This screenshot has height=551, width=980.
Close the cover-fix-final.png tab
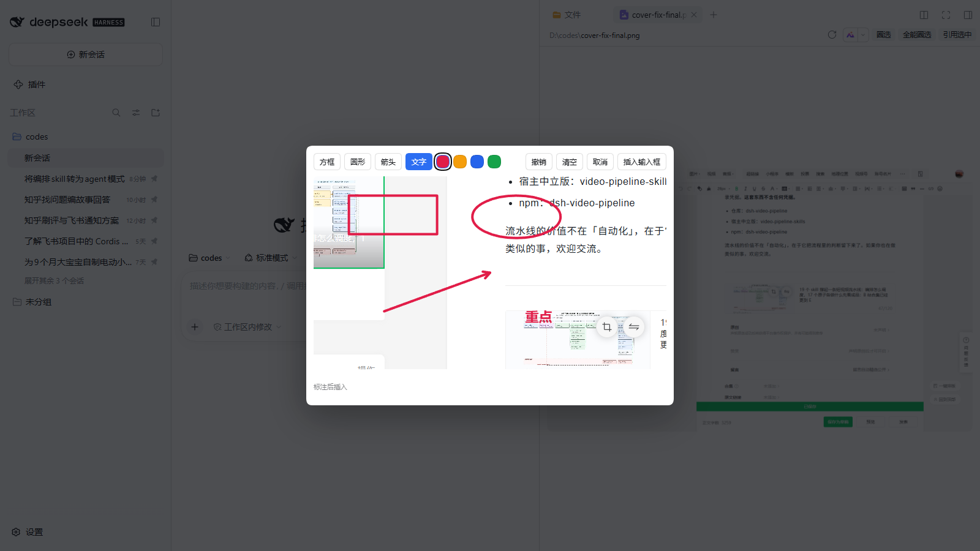tap(694, 15)
